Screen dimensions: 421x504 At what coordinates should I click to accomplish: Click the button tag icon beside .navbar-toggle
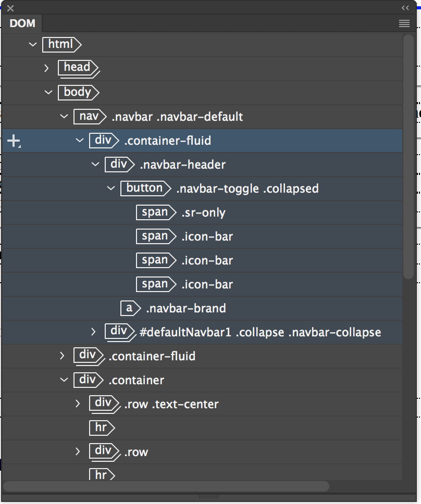pos(145,188)
